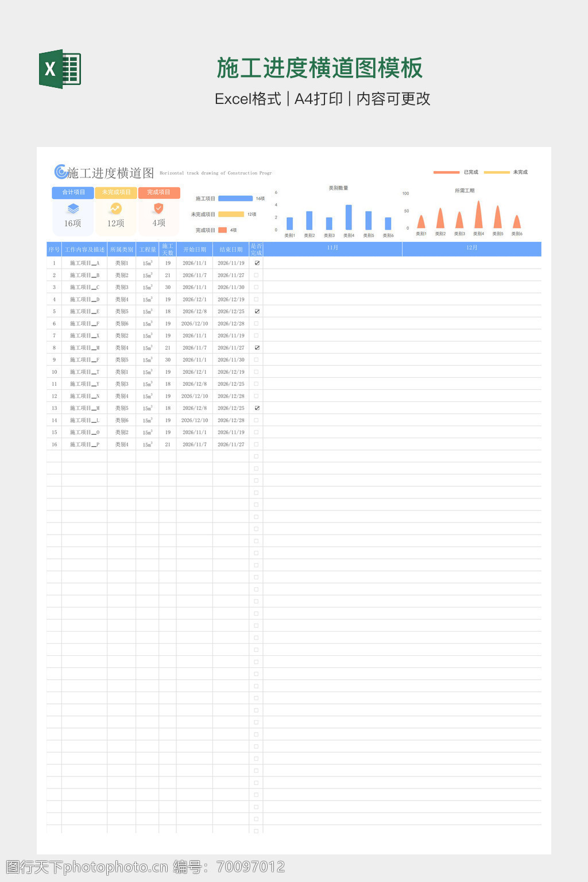Viewport: 588px width, 882px height.
Task: Click the orange 已完成 legend swatch
Action: click(x=446, y=172)
